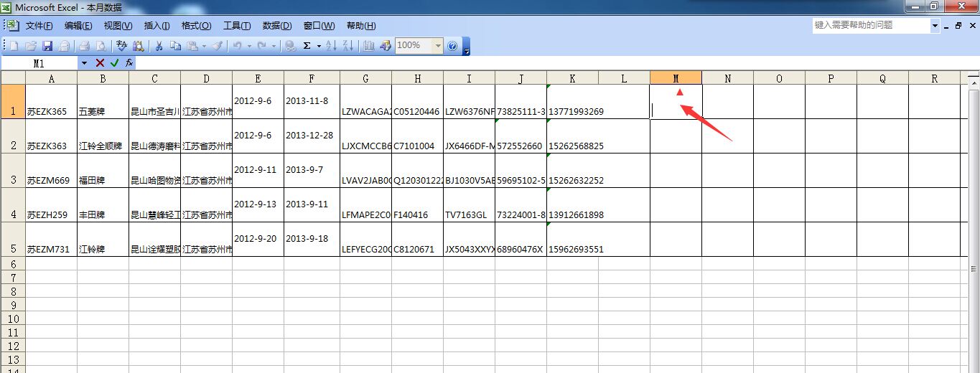Select column M header
This screenshot has width=980, height=373.
point(676,78)
